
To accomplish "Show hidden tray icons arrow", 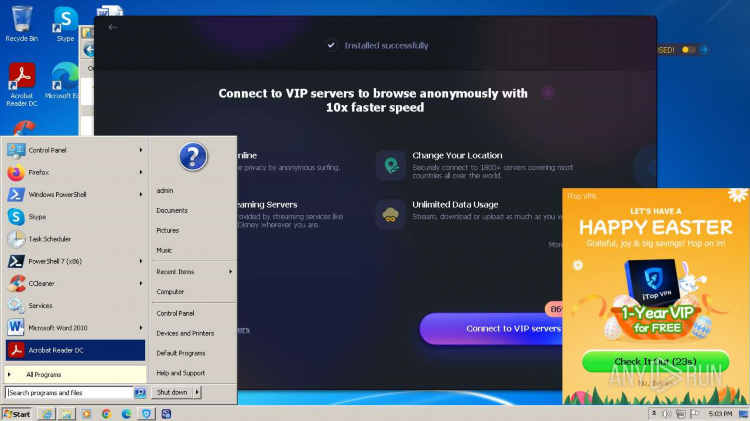I will (x=654, y=413).
